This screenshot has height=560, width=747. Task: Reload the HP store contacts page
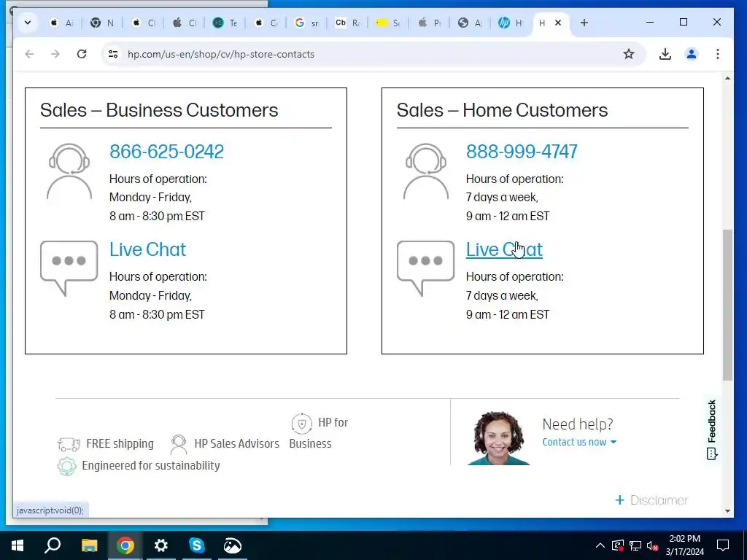pyautogui.click(x=82, y=54)
